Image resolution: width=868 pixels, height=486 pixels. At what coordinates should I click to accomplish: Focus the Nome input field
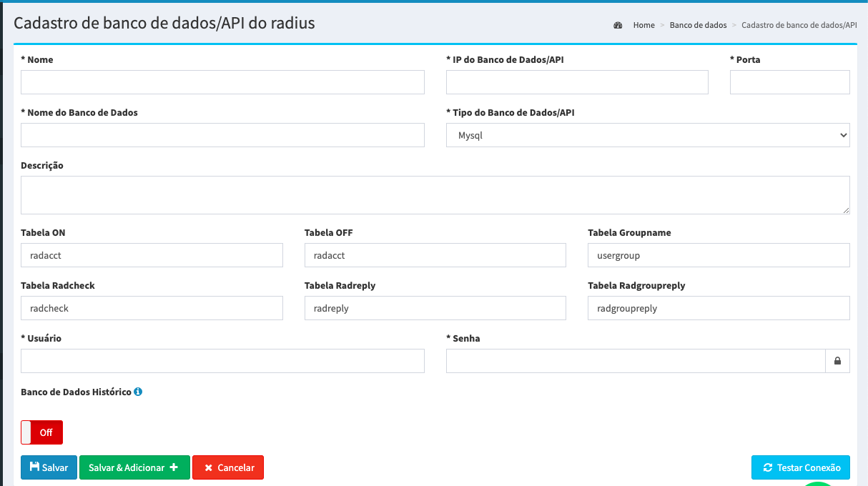pos(222,82)
